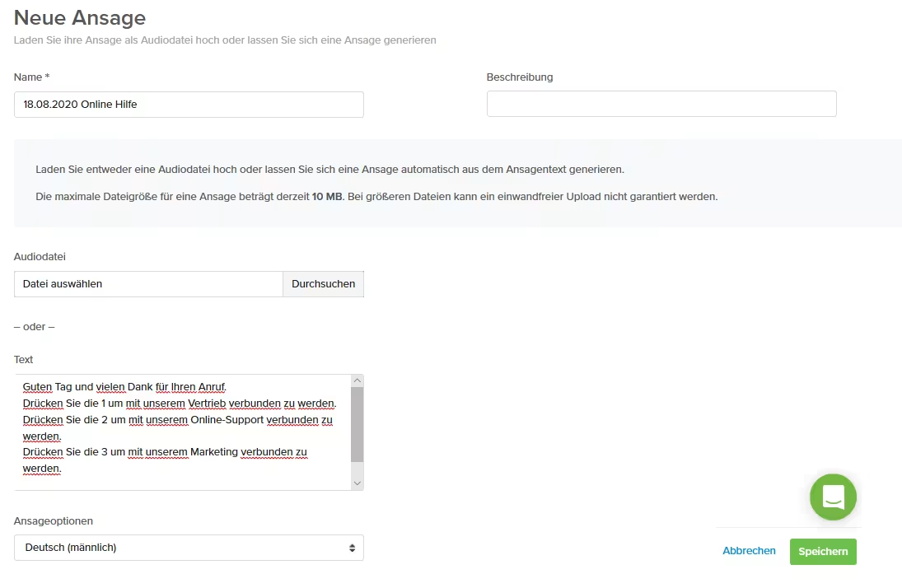Click the 'Neue Ansage' page heading

[80, 17]
